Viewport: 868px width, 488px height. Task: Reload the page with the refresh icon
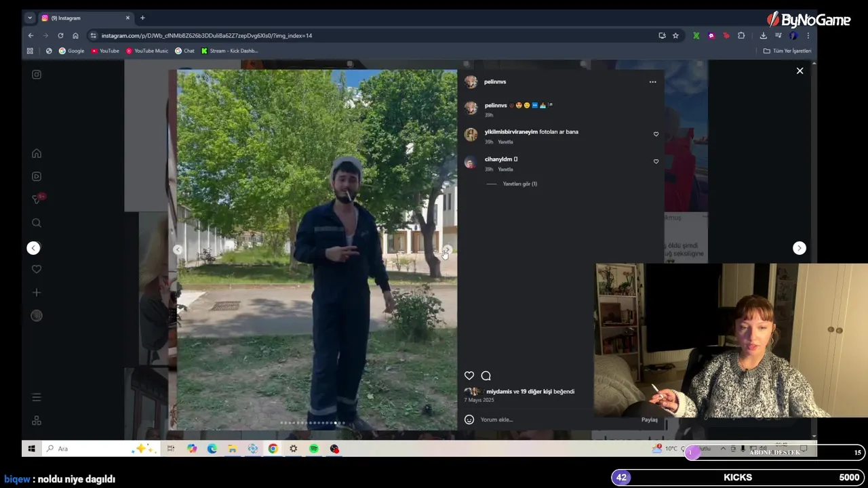click(x=60, y=35)
